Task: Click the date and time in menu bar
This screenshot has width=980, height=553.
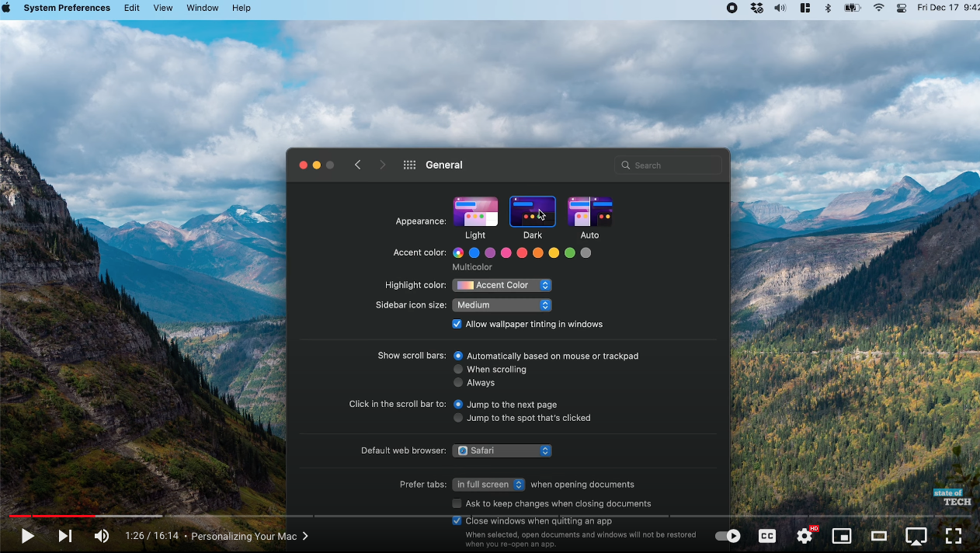Action: click(x=948, y=8)
